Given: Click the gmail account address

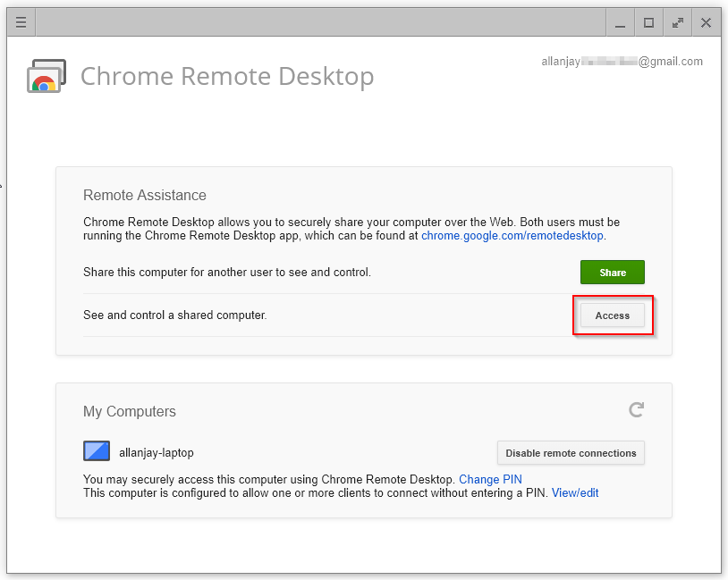Looking at the screenshot, I should pos(622,61).
